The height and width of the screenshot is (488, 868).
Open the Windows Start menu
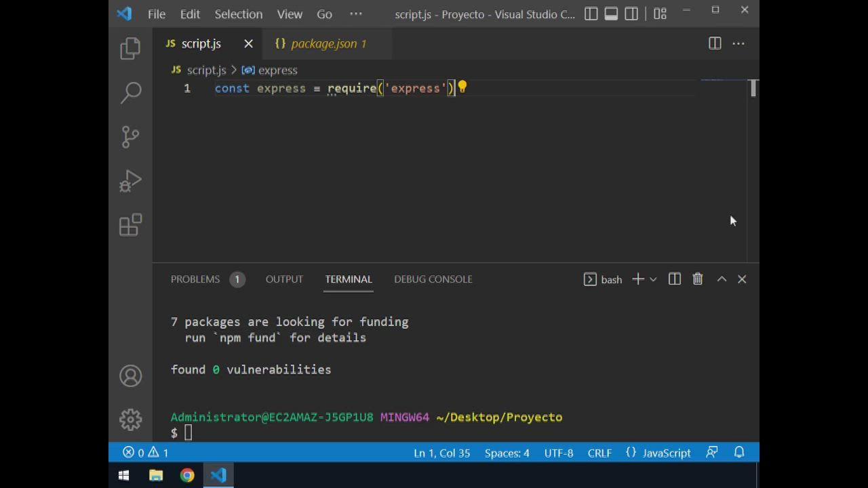pyautogui.click(x=123, y=476)
